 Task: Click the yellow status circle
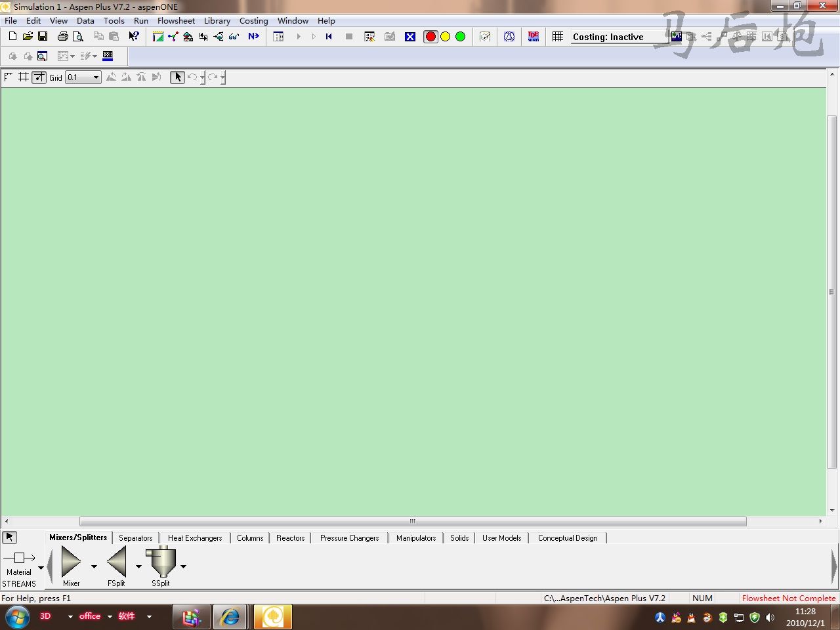pos(446,37)
